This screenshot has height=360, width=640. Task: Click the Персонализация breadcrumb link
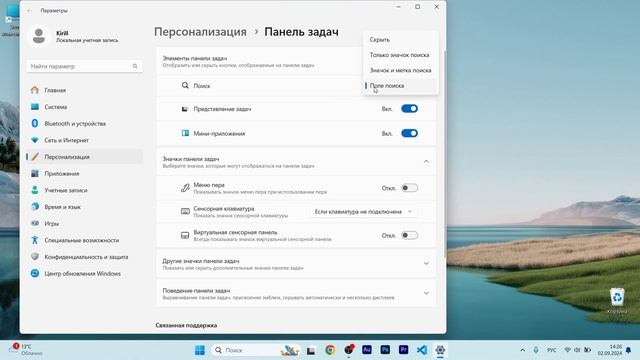[200, 32]
